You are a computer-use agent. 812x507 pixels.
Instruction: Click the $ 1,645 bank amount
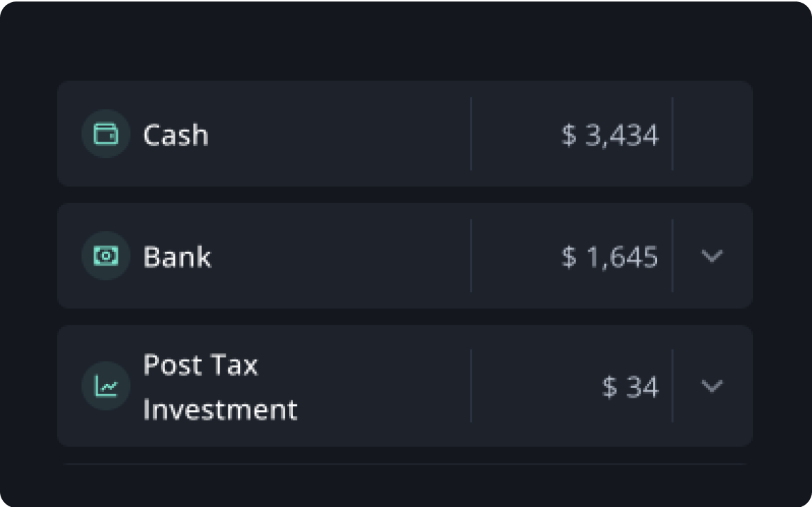coord(610,257)
